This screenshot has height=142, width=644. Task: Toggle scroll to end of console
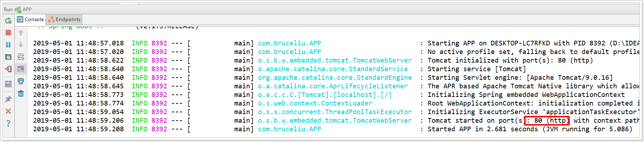coord(21,69)
